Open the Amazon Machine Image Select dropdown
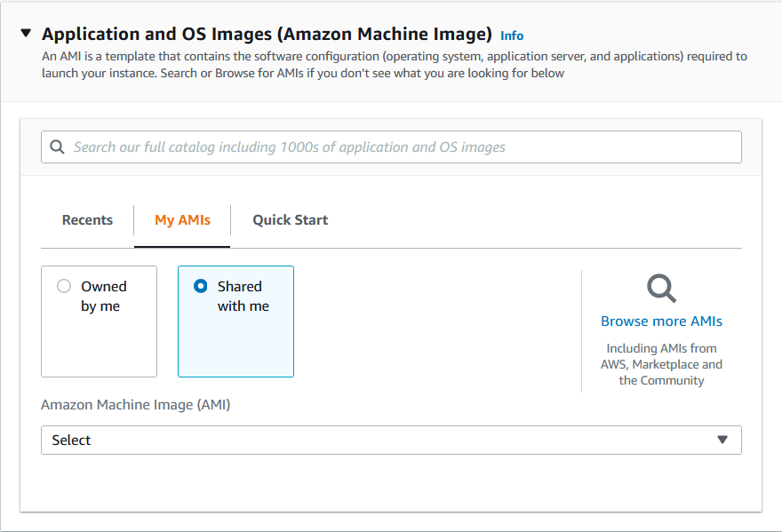Image resolution: width=782 pixels, height=532 pixels. 391,440
